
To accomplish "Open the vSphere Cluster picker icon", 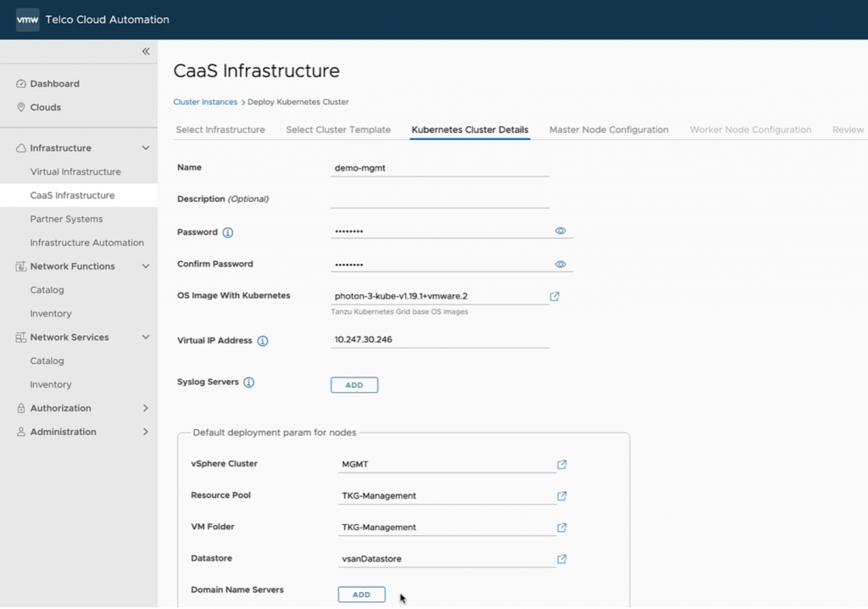I will (561, 465).
